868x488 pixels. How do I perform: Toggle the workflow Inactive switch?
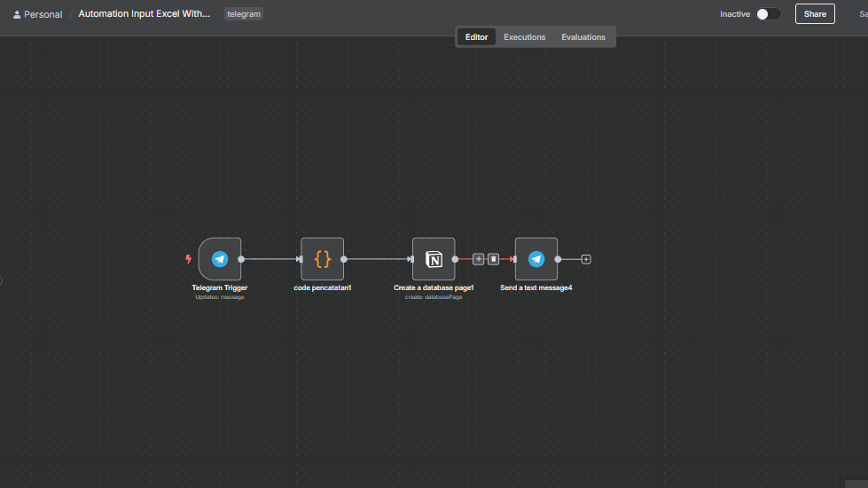pyautogui.click(x=768, y=14)
